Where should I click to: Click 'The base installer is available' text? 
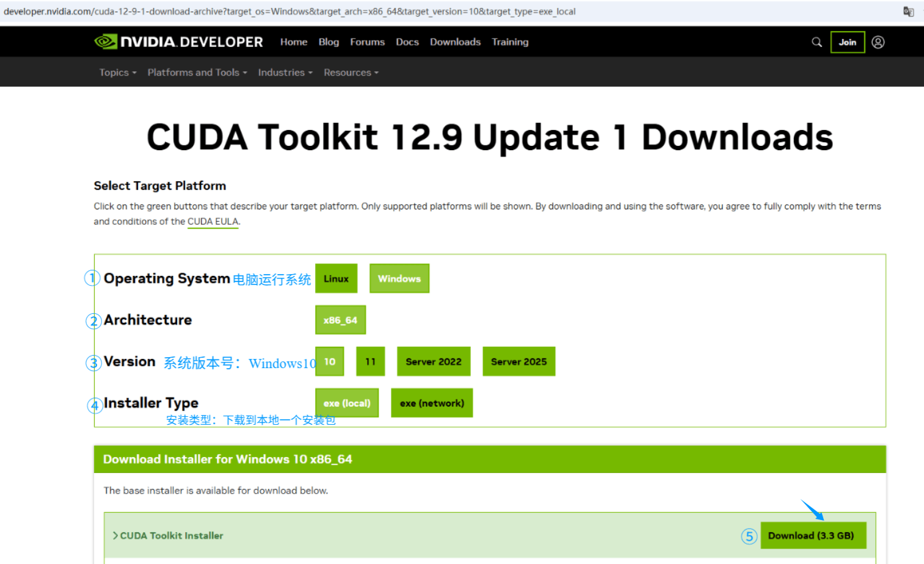[216, 490]
